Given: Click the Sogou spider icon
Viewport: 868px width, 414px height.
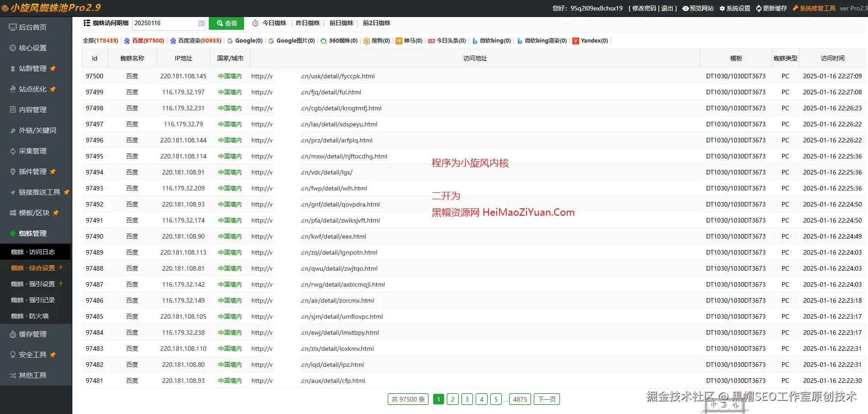Looking at the screenshot, I should [x=366, y=41].
